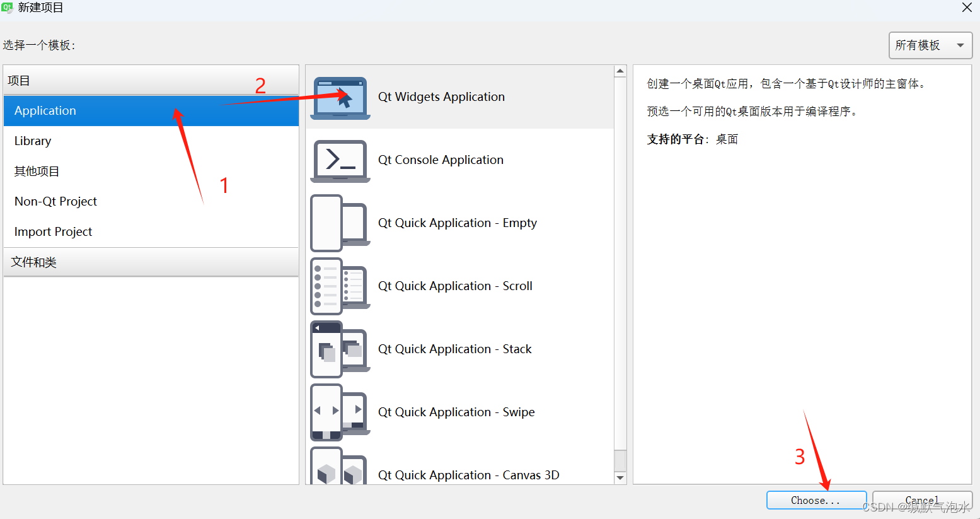Click the 文件和类 section header

(x=151, y=262)
